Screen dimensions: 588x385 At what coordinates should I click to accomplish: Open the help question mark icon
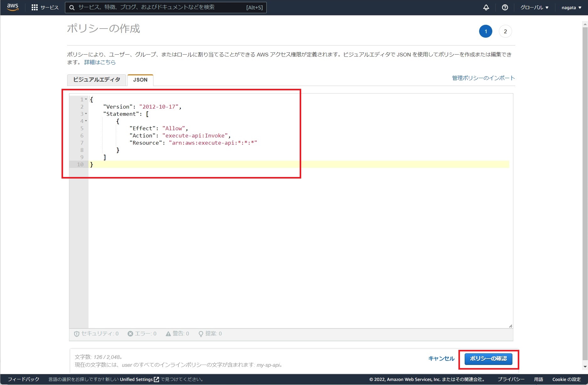[505, 7]
